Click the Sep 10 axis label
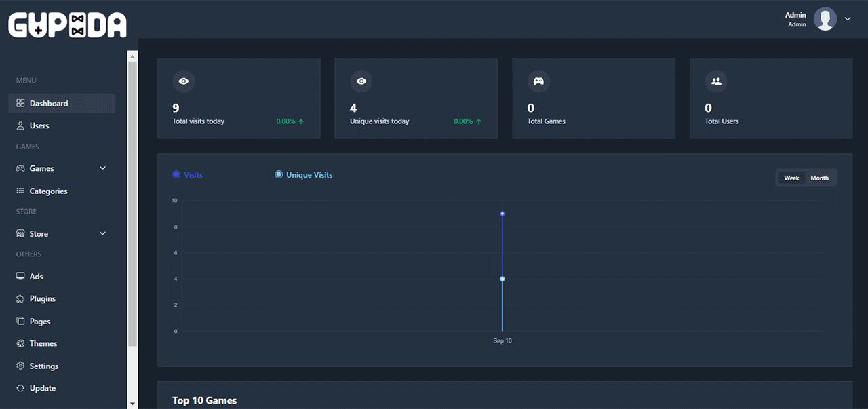The image size is (868, 409). 502,340
